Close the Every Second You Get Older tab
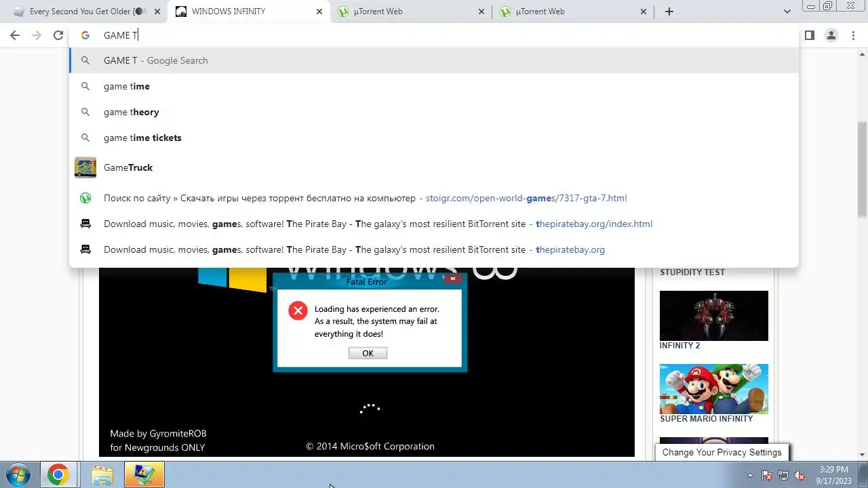 [157, 12]
